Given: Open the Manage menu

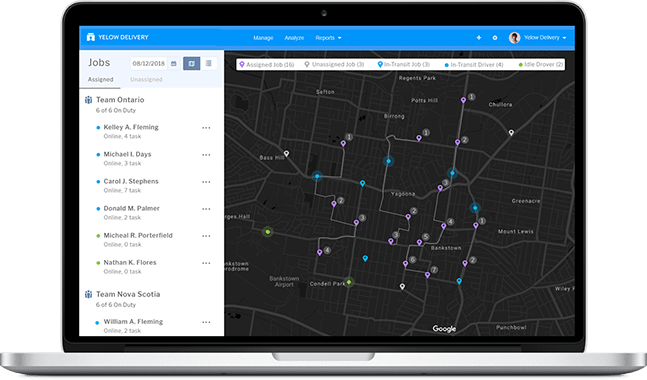Looking at the screenshot, I should (x=263, y=38).
